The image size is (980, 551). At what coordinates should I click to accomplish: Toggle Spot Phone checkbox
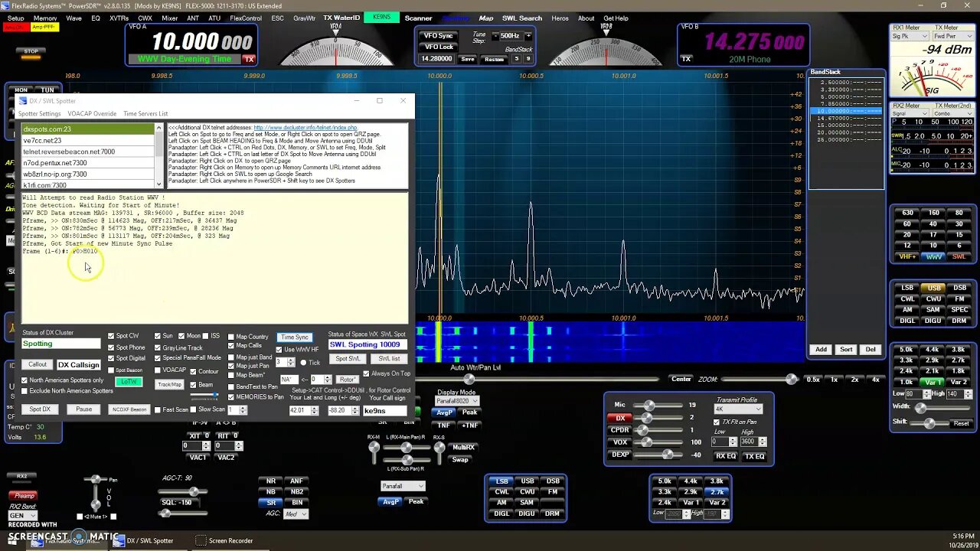pyautogui.click(x=111, y=347)
